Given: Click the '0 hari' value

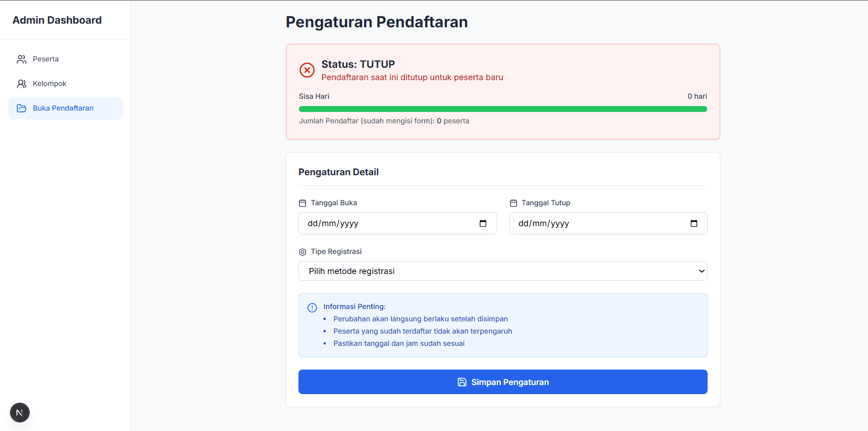Looking at the screenshot, I should coord(697,96).
